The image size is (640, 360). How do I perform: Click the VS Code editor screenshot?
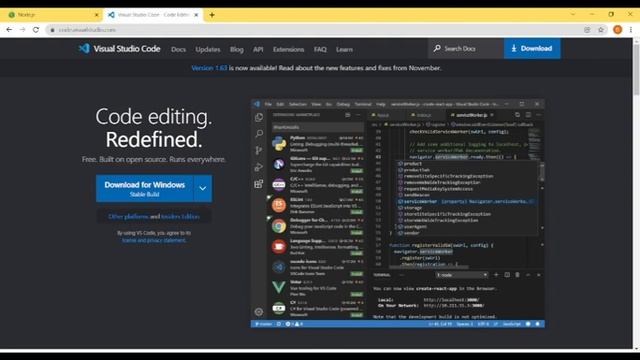pyautogui.click(x=398, y=213)
